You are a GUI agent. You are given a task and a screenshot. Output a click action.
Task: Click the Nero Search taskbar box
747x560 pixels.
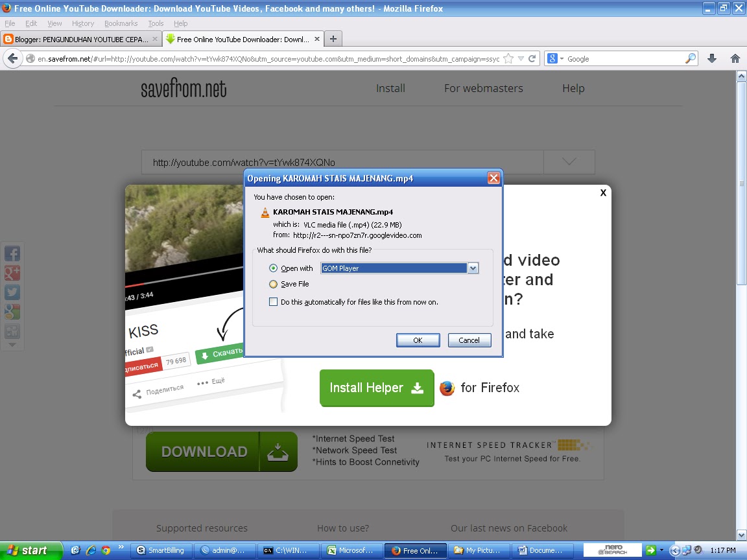click(613, 550)
